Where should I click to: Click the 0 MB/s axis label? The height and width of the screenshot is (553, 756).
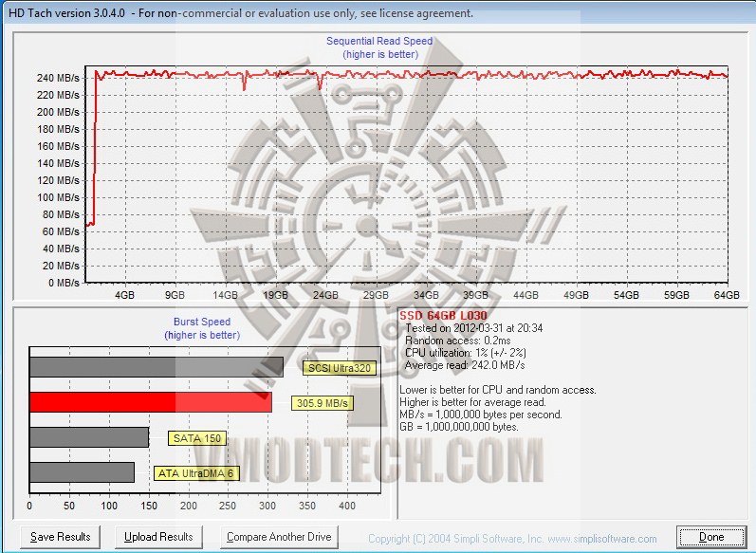[x=64, y=283]
